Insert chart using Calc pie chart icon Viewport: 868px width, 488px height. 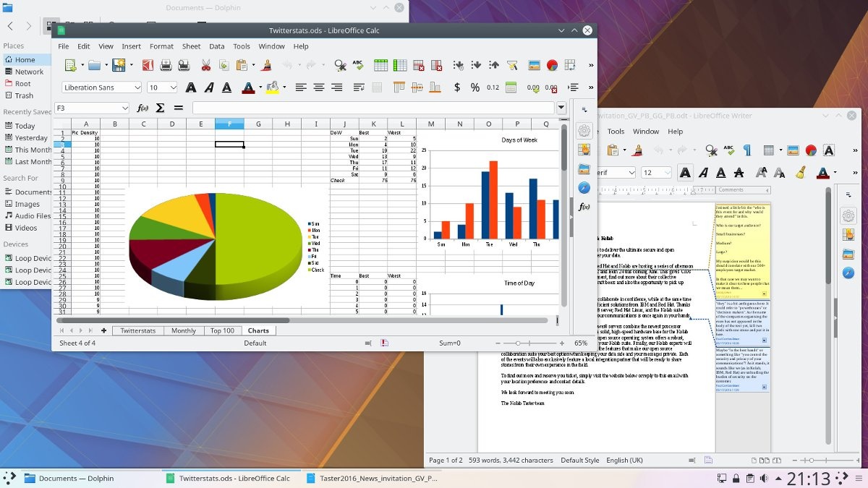(x=552, y=65)
